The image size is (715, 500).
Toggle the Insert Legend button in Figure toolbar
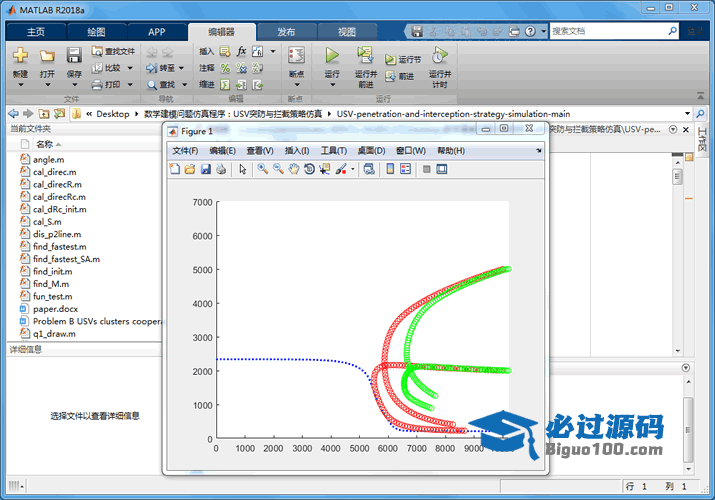pyautogui.click(x=405, y=170)
